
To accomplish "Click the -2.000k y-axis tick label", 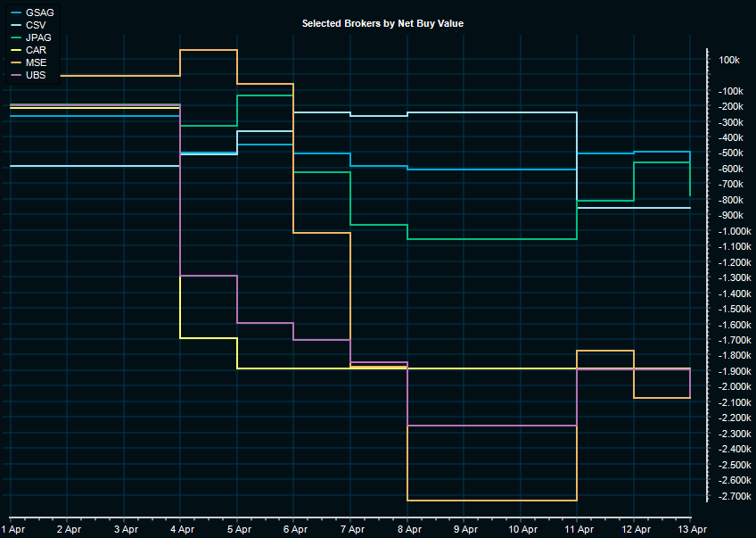I will coord(731,387).
